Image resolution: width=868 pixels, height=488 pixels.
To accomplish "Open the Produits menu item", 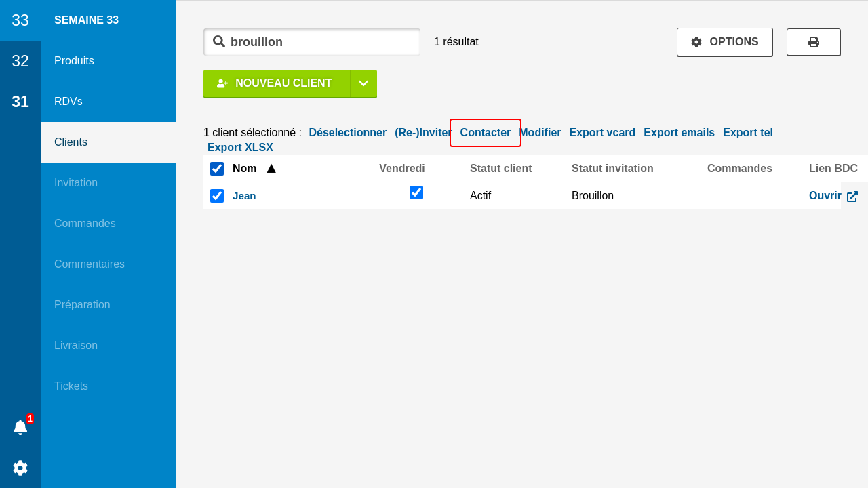I will coord(74,61).
